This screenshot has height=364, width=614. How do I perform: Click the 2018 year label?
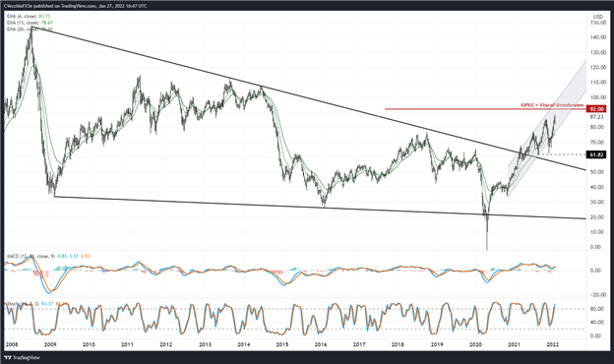(x=398, y=345)
